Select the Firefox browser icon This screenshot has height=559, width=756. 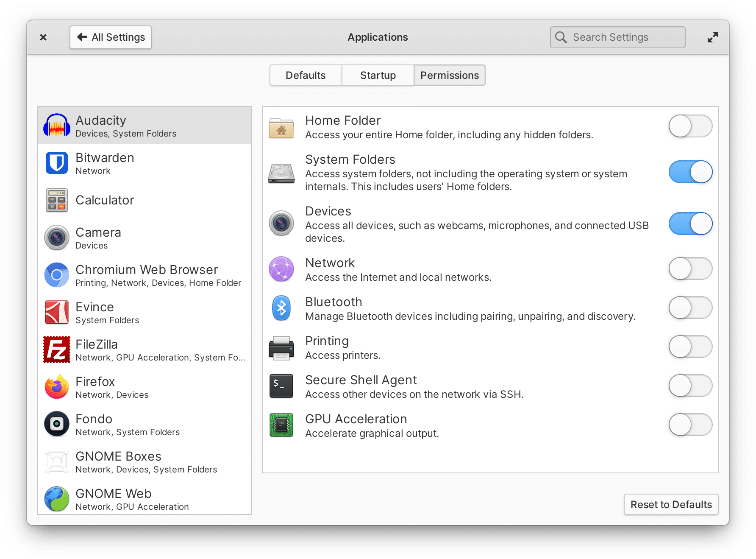(56, 387)
